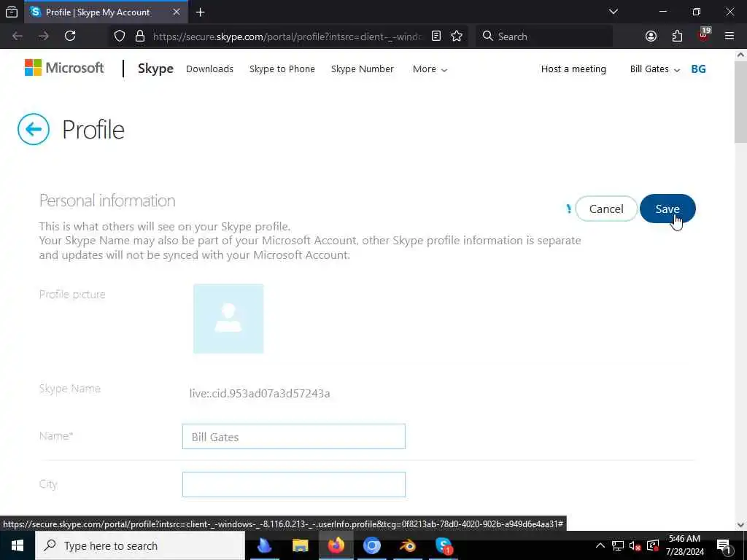Click the blue circle browser taskbar icon
This screenshot has width=747, height=560.
[x=371, y=545]
